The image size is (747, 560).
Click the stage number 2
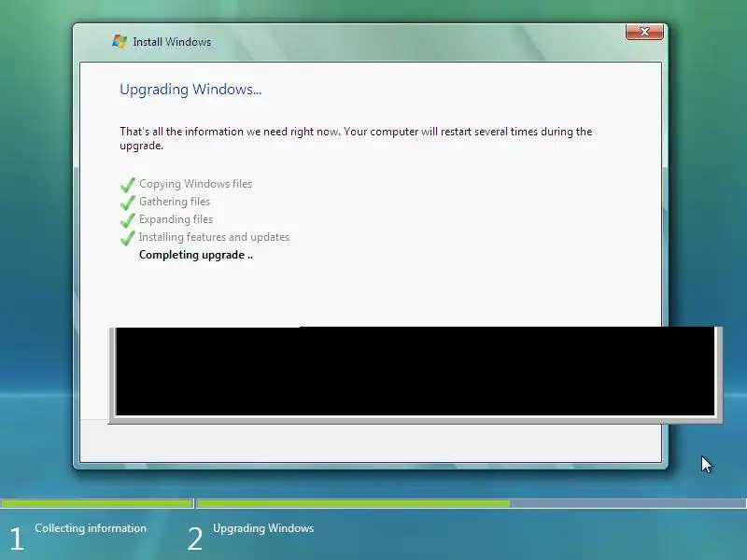pos(195,539)
